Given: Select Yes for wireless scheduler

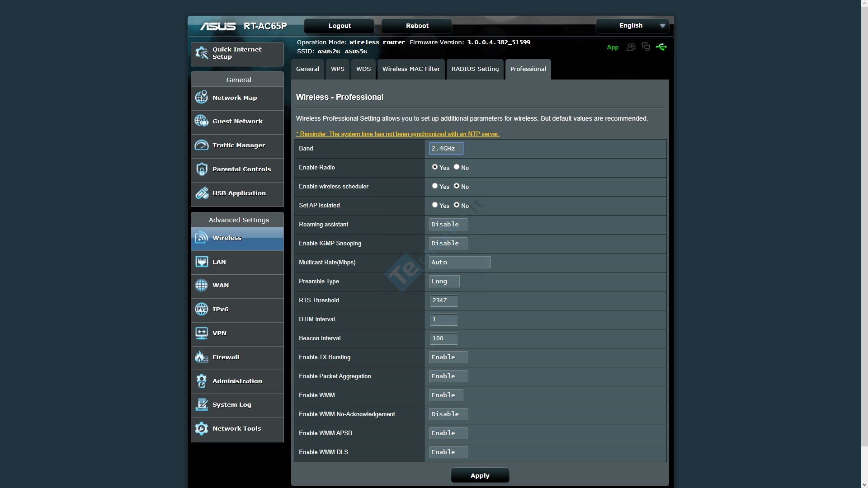Looking at the screenshot, I should (x=435, y=186).
